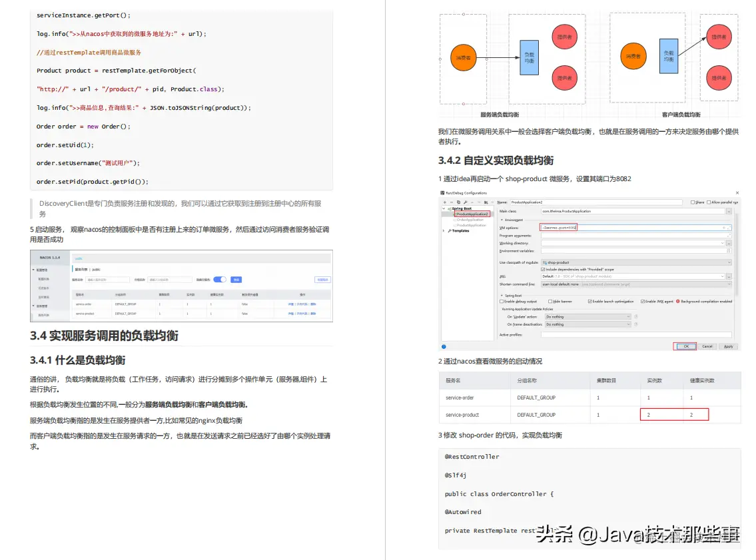Open 历史版本 in Nacos sidebar
This screenshot has width=756, height=560.
(43, 288)
